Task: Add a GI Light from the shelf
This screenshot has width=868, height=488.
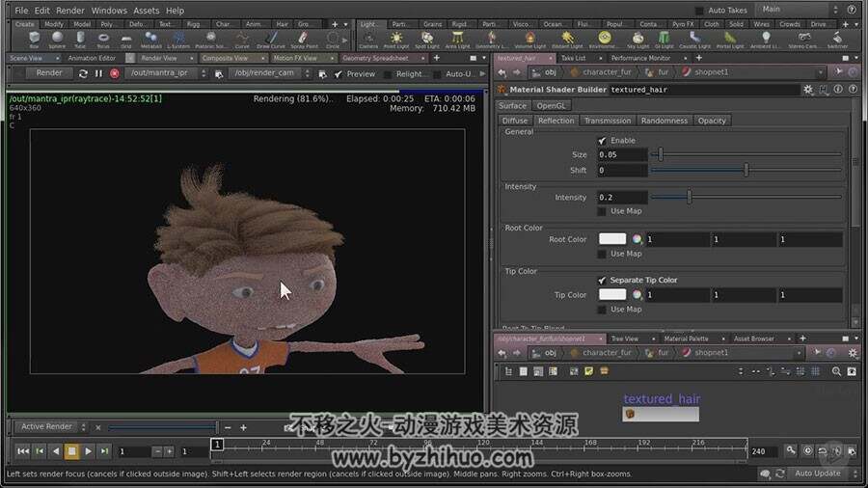Action: click(x=664, y=39)
